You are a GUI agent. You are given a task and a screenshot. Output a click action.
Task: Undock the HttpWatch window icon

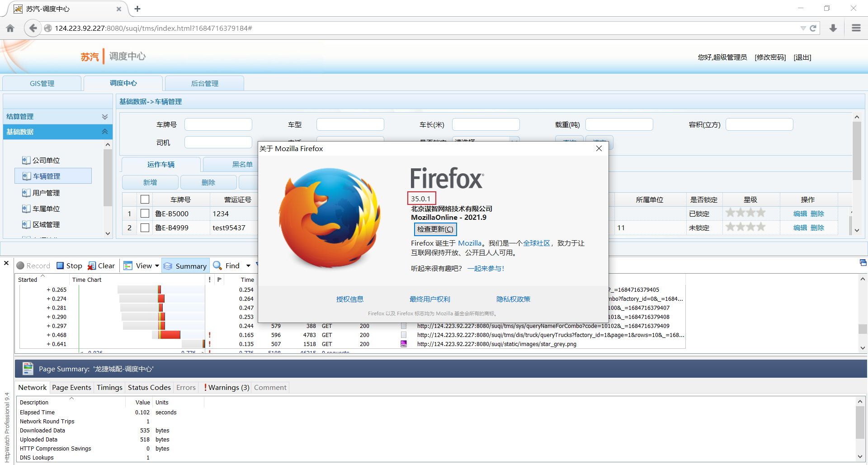coord(863,263)
